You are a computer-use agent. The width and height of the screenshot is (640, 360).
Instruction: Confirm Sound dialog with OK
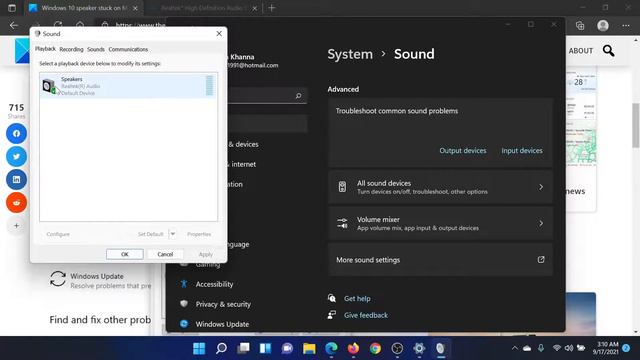pyautogui.click(x=124, y=254)
